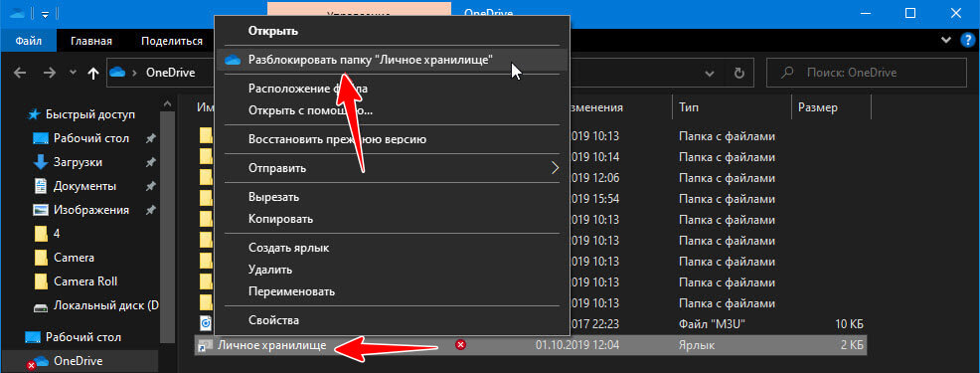Select Быстрый доступ in navigation pane
The image size is (980, 373).
(x=90, y=114)
